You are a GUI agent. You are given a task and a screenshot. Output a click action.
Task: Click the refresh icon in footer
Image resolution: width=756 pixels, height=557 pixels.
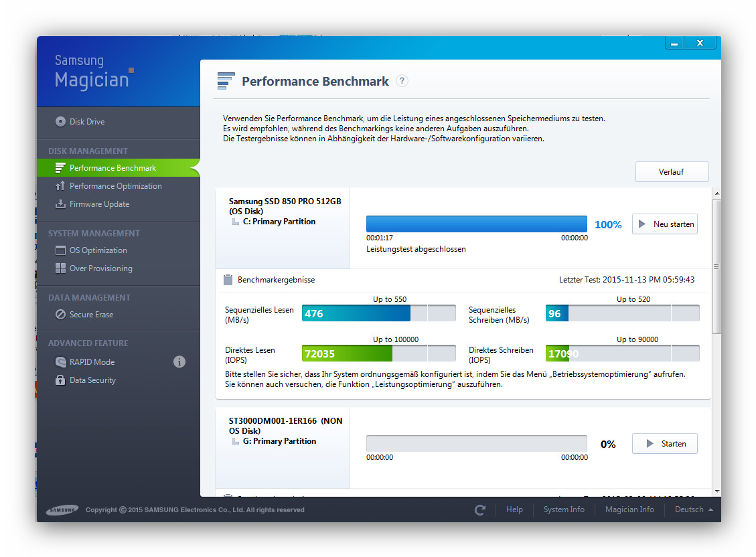click(x=480, y=509)
